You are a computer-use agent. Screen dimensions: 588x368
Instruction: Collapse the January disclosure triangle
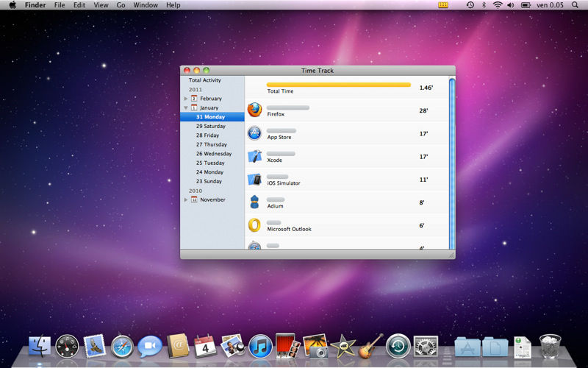click(x=186, y=107)
